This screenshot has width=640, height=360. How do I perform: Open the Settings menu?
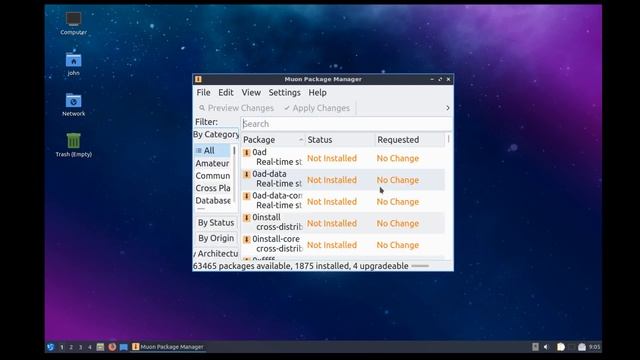[x=284, y=93]
